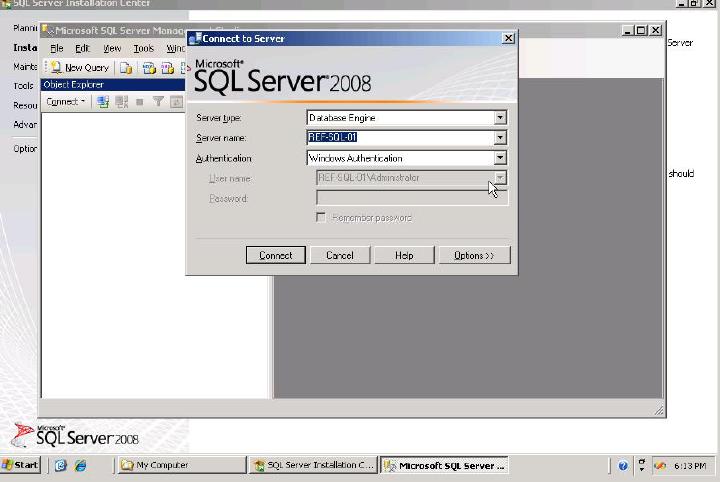Select Options in Installation Center sidebar
Screen dimensions: 720x482
pos(25,149)
